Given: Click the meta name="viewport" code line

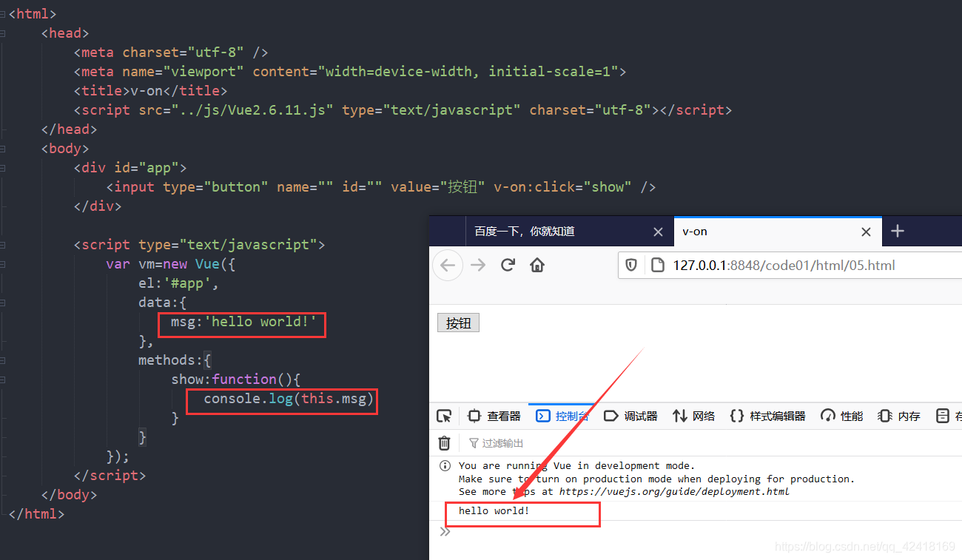Looking at the screenshot, I should pyautogui.click(x=350, y=72).
